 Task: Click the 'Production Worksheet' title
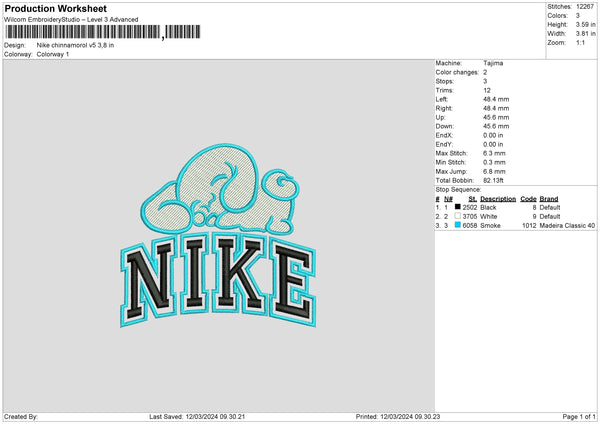56,8
